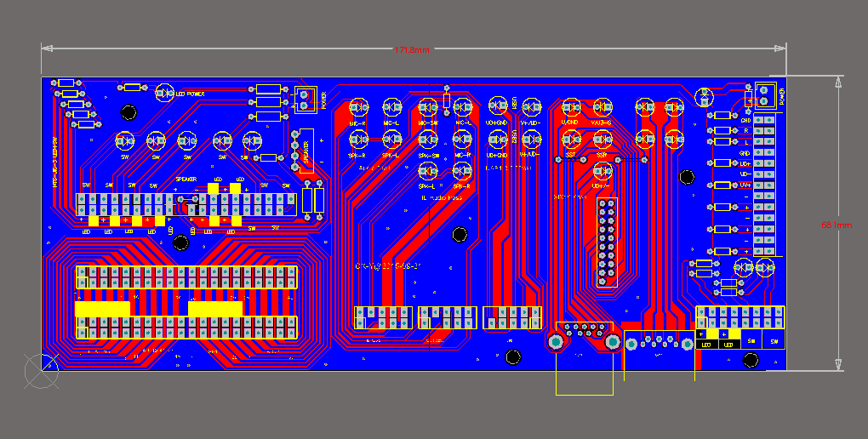
Task: Select the left vertical resistor beside the SW header
Action: click(x=307, y=201)
